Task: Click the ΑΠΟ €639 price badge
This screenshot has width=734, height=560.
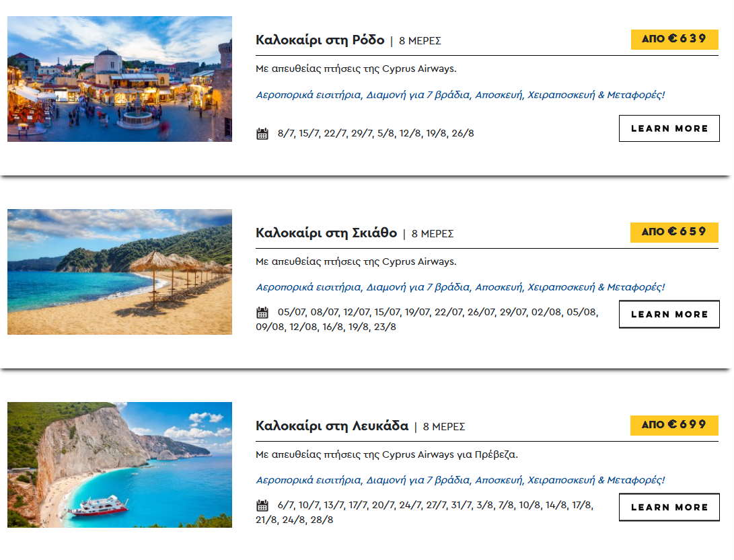Action: [x=675, y=39]
